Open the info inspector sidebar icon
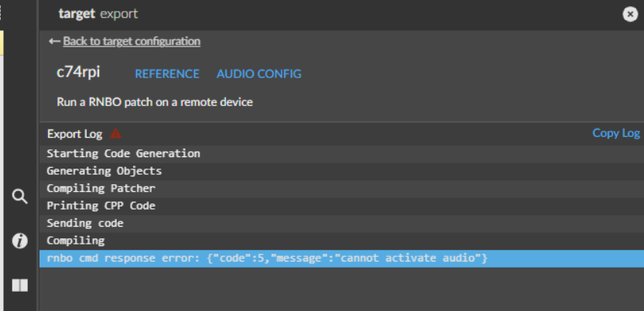Screen dimensions: 644x311 point(19,241)
